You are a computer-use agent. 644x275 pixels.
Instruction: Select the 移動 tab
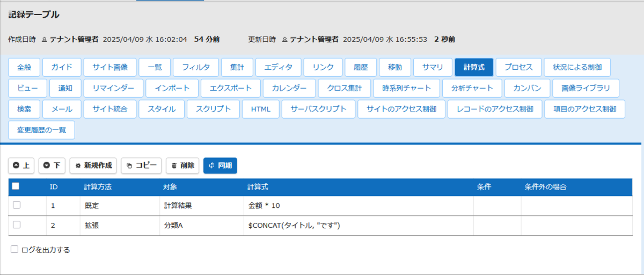click(x=394, y=67)
